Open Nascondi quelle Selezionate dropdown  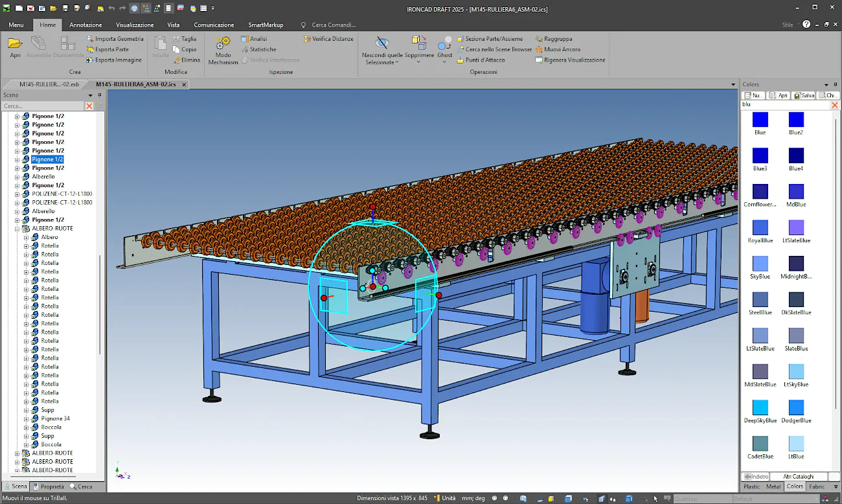coord(396,63)
